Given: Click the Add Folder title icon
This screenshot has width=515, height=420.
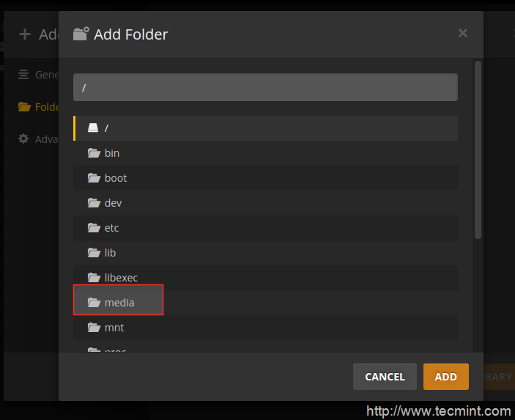Looking at the screenshot, I should click(x=81, y=34).
